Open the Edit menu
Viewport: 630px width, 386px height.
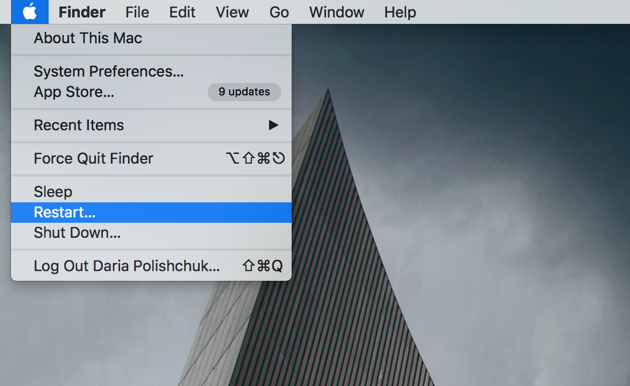tap(182, 12)
